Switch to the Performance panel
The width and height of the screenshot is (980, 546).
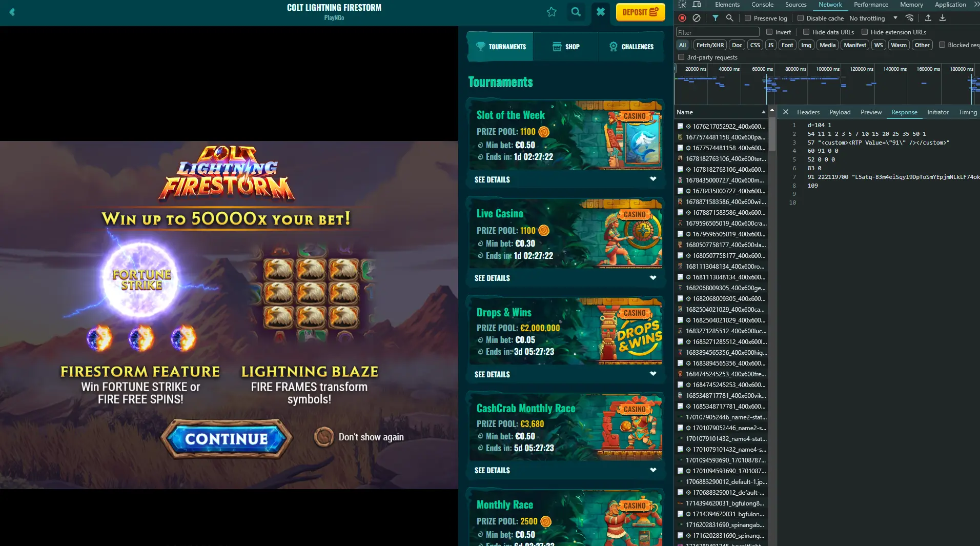(871, 5)
